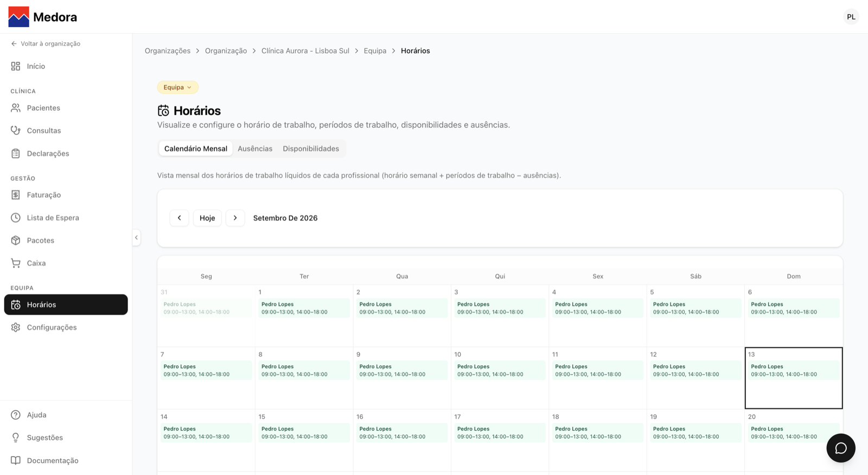The width and height of the screenshot is (868, 475).
Task: Click the Lista de Espera clock icon
Action: tap(16, 218)
